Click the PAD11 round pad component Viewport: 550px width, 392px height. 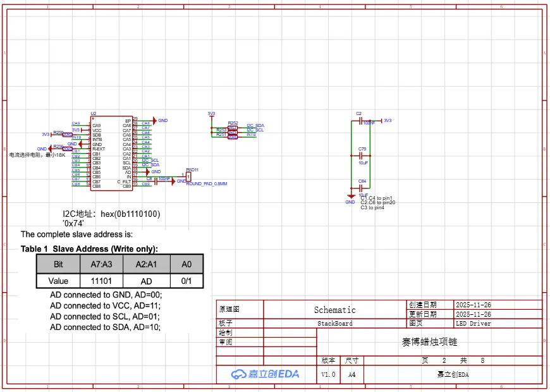pyautogui.click(x=188, y=176)
